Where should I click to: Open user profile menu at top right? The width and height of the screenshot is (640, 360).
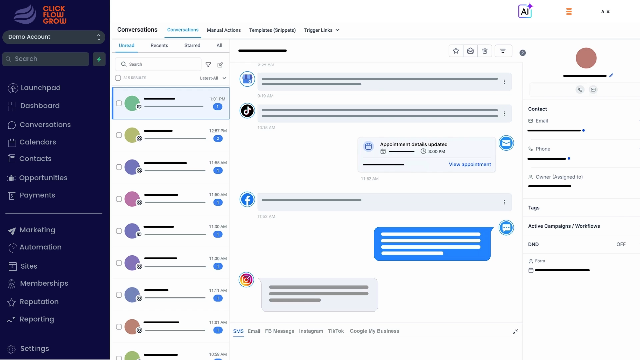pyautogui.click(x=605, y=11)
